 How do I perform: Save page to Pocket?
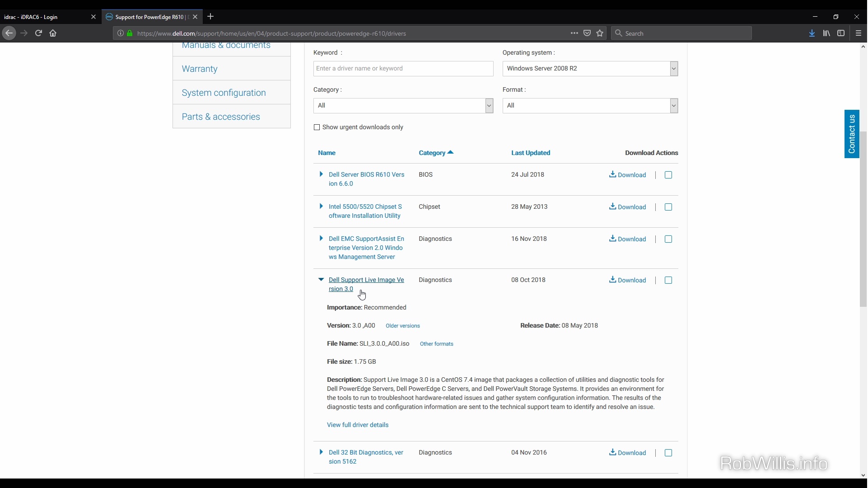[588, 33]
